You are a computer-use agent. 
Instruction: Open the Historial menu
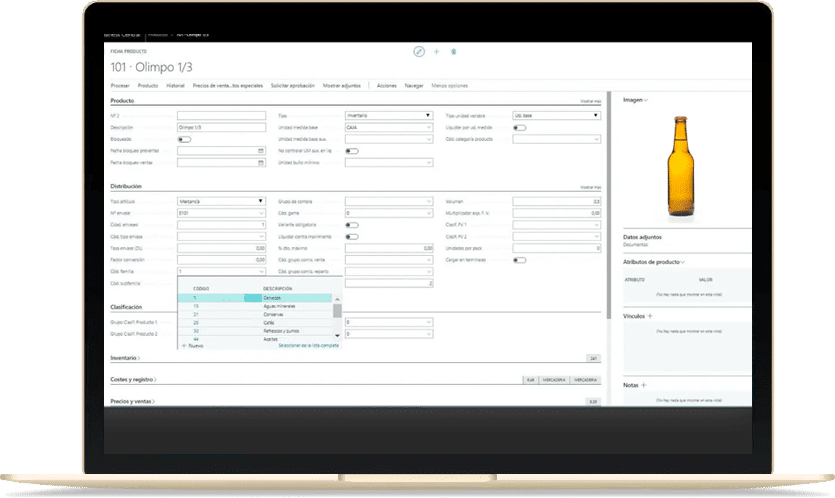point(175,86)
